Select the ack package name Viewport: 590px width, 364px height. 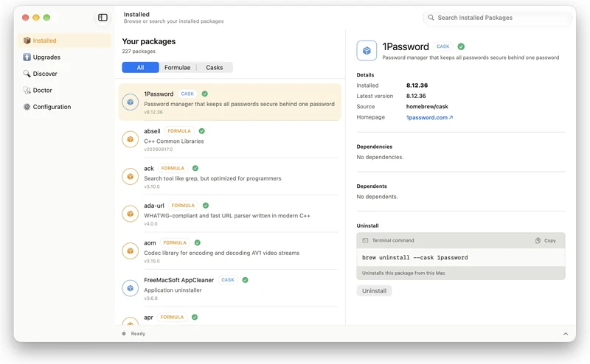pyautogui.click(x=149, y=168)
